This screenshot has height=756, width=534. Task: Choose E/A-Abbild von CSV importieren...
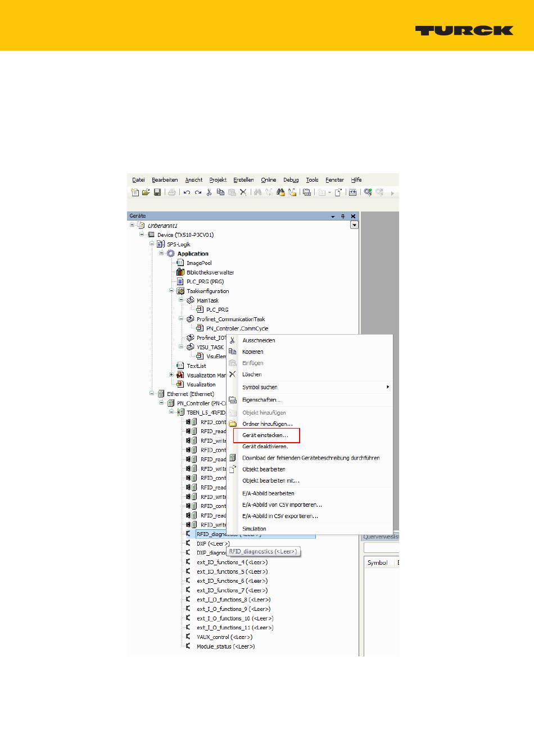coord(282,505)
